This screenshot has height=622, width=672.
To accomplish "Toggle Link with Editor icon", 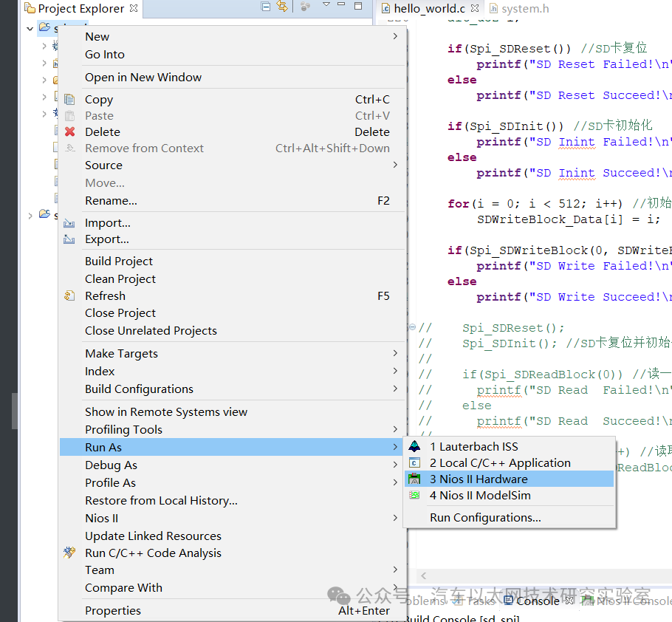I will click(x=282, y=7).
